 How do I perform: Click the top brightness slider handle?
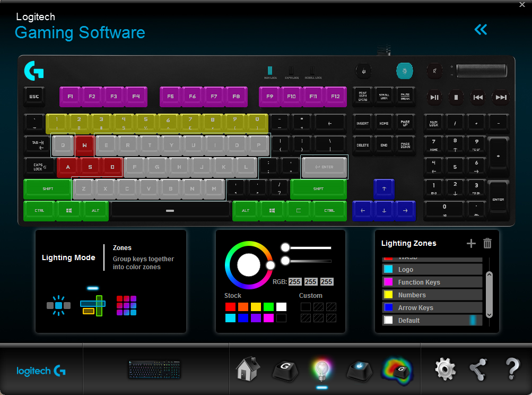click(x=285, y=247)
